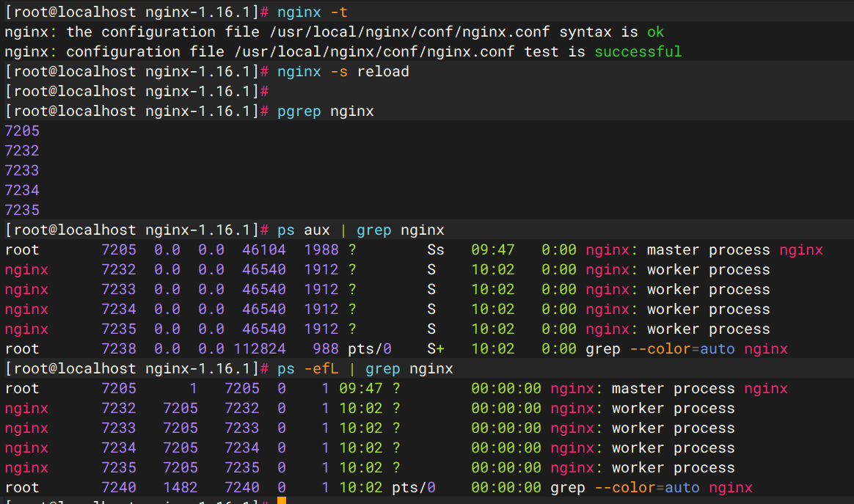Click 'nginx' user in the ps -efL 7235 row
854x504 pixels.
(x=26, y=468)
